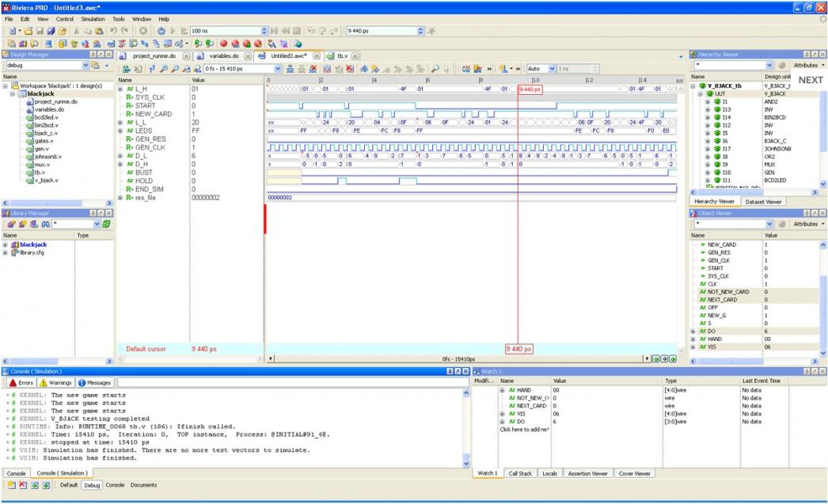Image resolution: width=828 pixels, height=504 pixels.
Task: Click Attributes button in Hierarchy Viewer
Action: tap(808, 66)
